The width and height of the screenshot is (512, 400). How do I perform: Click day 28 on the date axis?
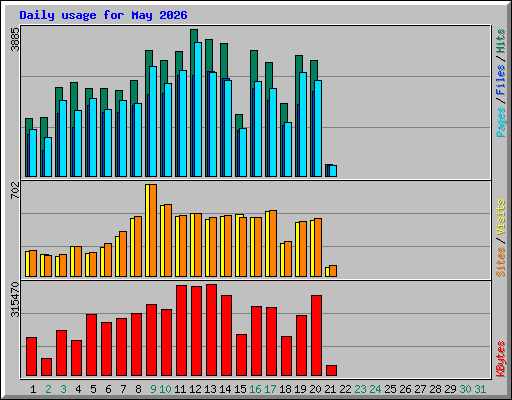point(435,389)
